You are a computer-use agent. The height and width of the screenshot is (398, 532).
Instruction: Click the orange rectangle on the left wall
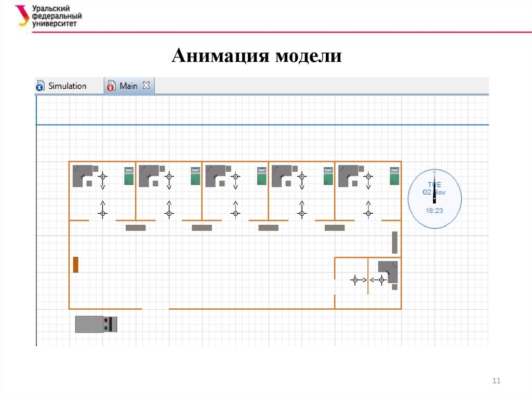pos(75,264)
